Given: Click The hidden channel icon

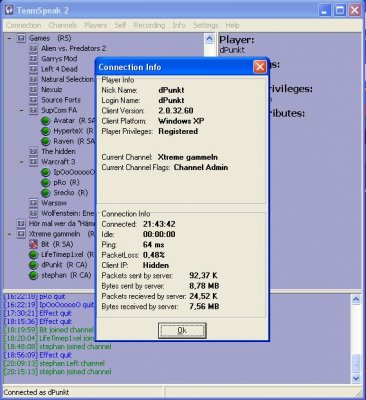Looking at the screenshot, I should pos(33,152).
